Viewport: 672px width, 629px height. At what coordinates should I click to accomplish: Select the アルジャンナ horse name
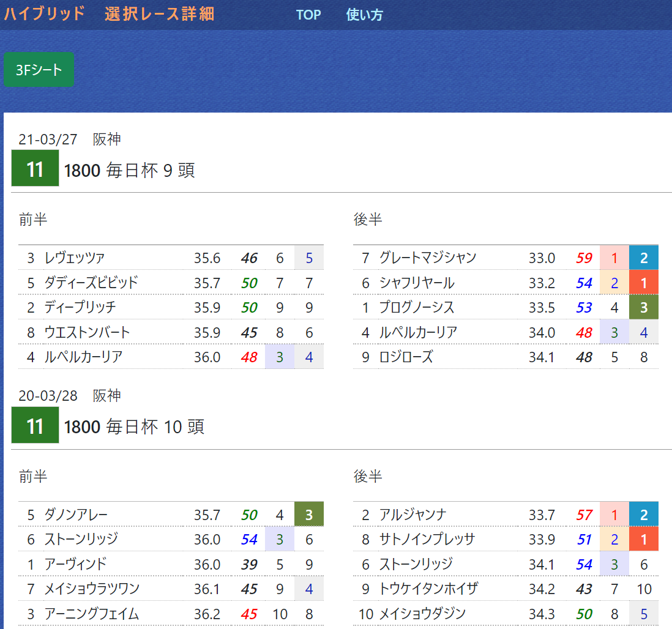pyautogui.click(x=413, y=515)
